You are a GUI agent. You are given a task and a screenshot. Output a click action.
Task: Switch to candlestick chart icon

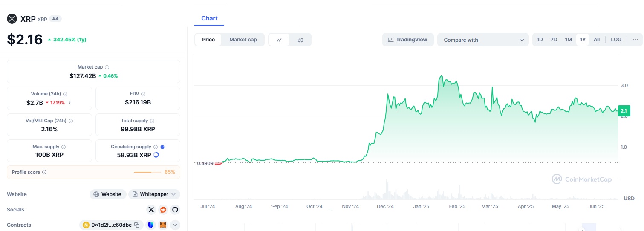tap(300, 40)
